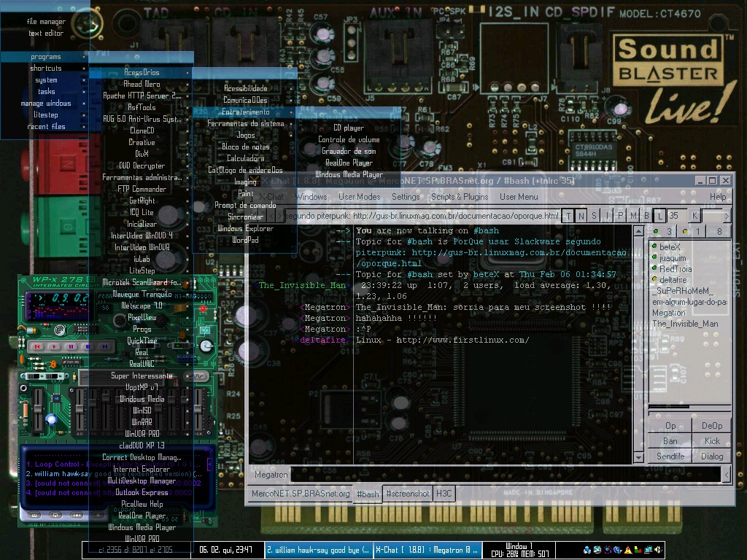Expand programs menu in LiteStep popup

tap(45, 57)
